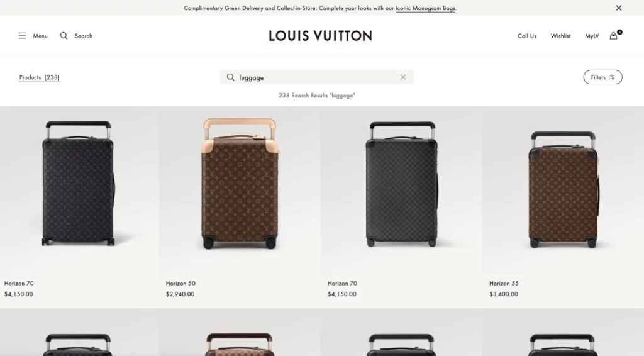This screenshot has width=644, height=356.
Task: Click into the luggage search field
Action: point(317,77)
